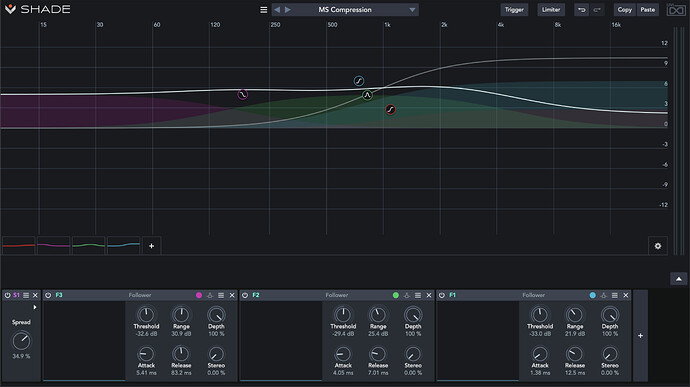Click the undo arrow icon
This screenshot has height=387, width=690.
(581, 10)
